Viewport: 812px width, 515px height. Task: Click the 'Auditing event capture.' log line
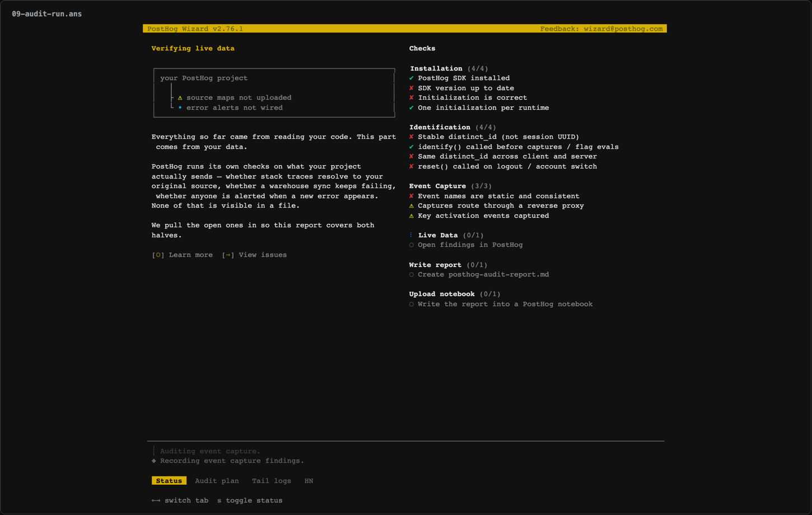[210, 451]
